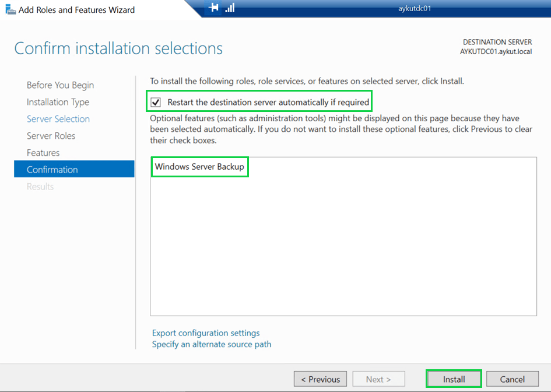
Task: Select the Confirmation step in sidebar
Action: coord(52,170)
